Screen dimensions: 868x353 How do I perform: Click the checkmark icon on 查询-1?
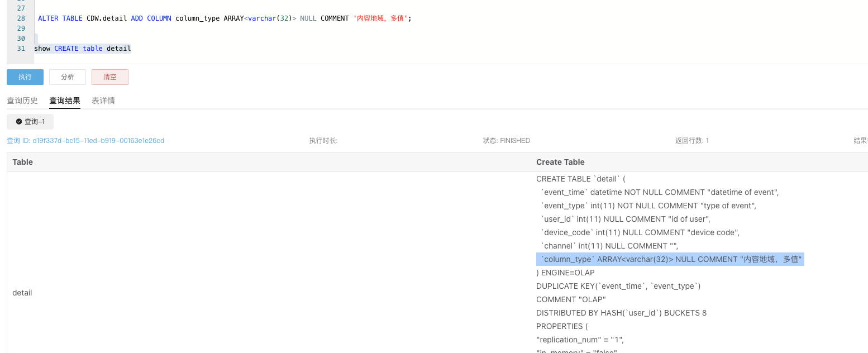19,122
